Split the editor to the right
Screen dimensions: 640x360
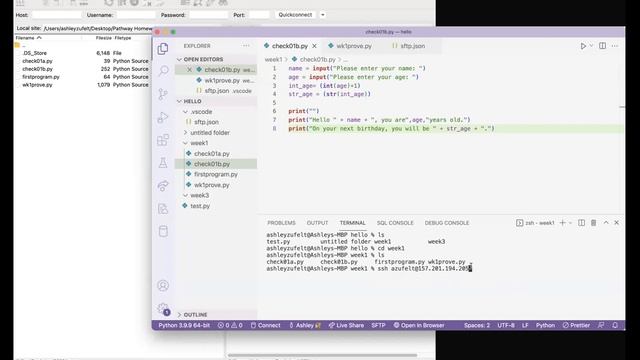click(x=602, y=46)
